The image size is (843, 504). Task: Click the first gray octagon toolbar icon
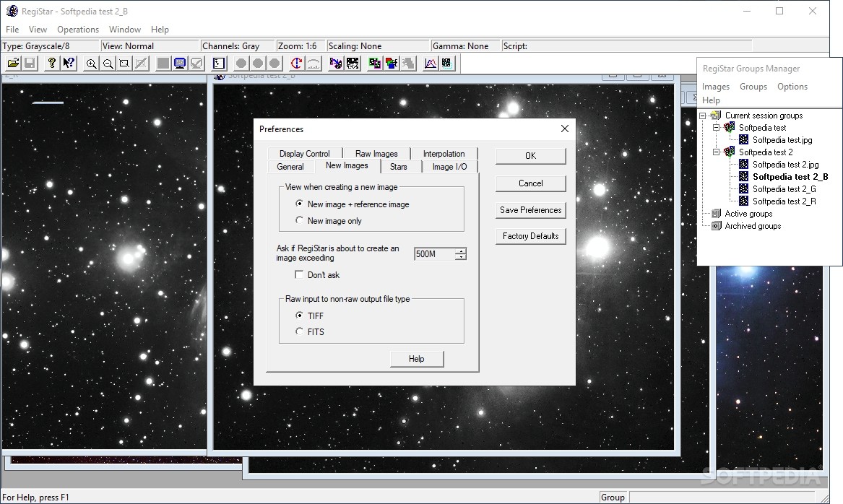[x=241, y=64]
